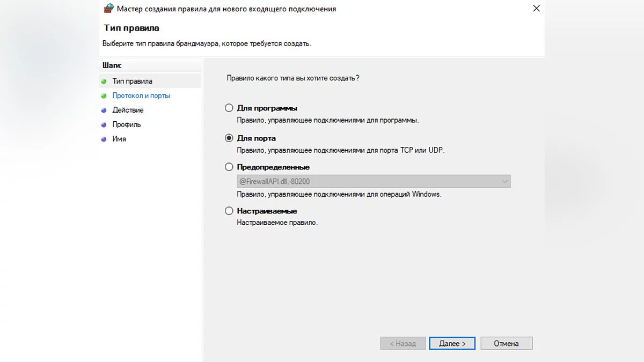Click green bullet beside Тип правила step
Viewport: 644px width, 362px height.
(104, 82)
